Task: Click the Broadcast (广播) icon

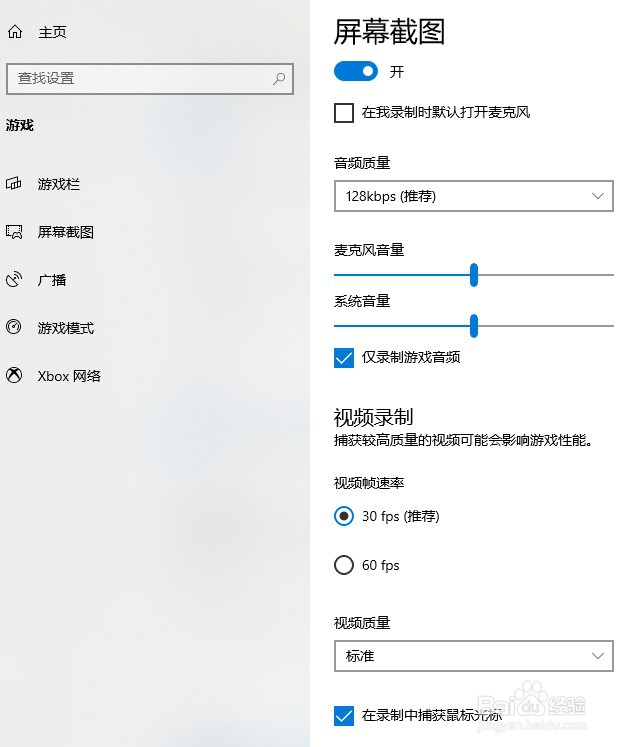Action: (x=14, y=280)
